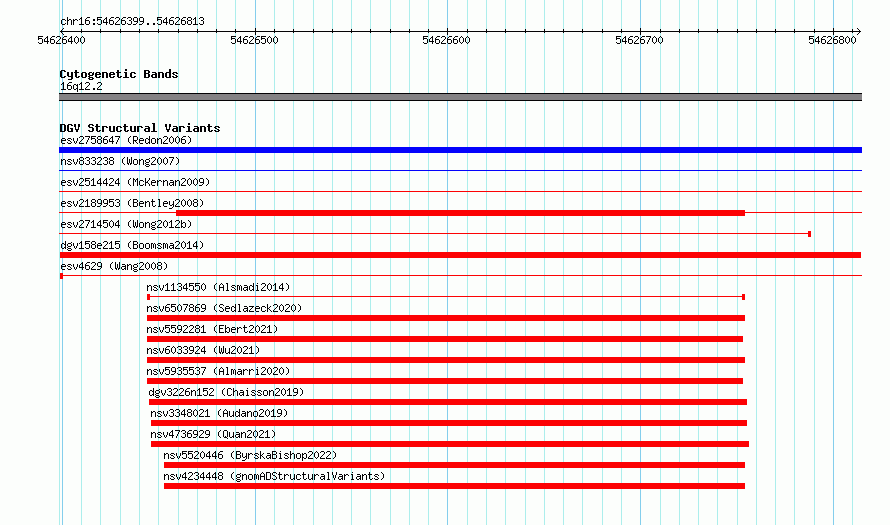Click the chr16:54626399..54626813 region label

(132, 22)
